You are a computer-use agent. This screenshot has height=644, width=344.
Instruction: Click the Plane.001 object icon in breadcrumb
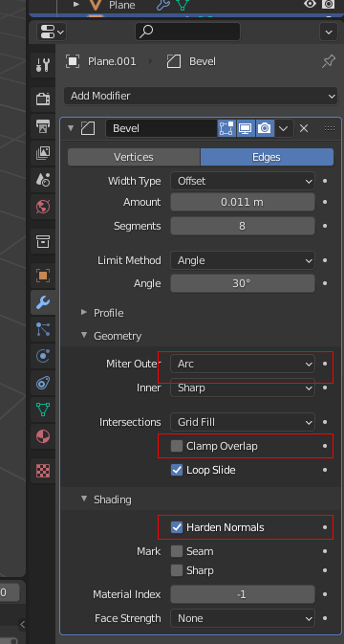tap(73, 61)
